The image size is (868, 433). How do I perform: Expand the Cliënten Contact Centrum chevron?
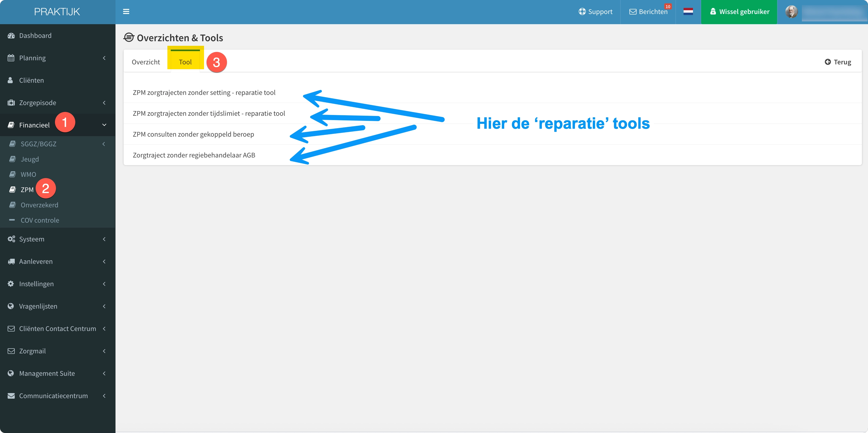[x=104, y=328]
